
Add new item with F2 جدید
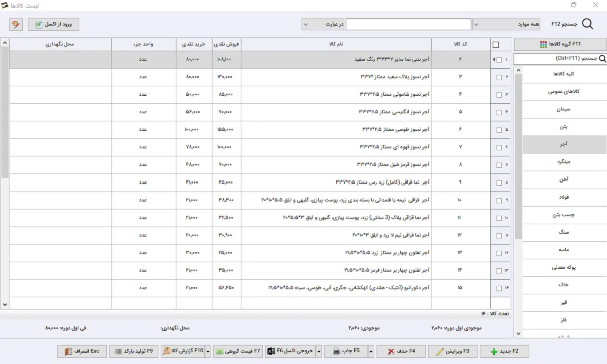pyautogui.click(x=504, y=351)
